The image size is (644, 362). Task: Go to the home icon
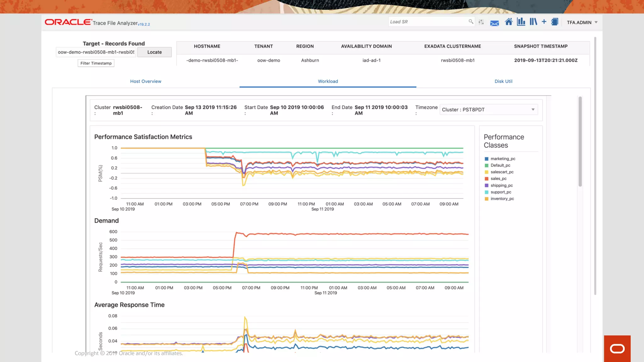coord(508,22)
